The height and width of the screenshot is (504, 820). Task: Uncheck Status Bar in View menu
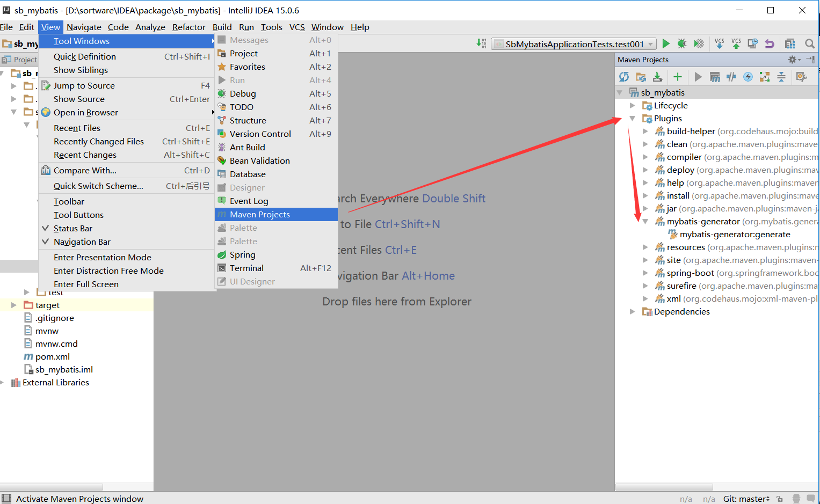click(x=127, y=228)
